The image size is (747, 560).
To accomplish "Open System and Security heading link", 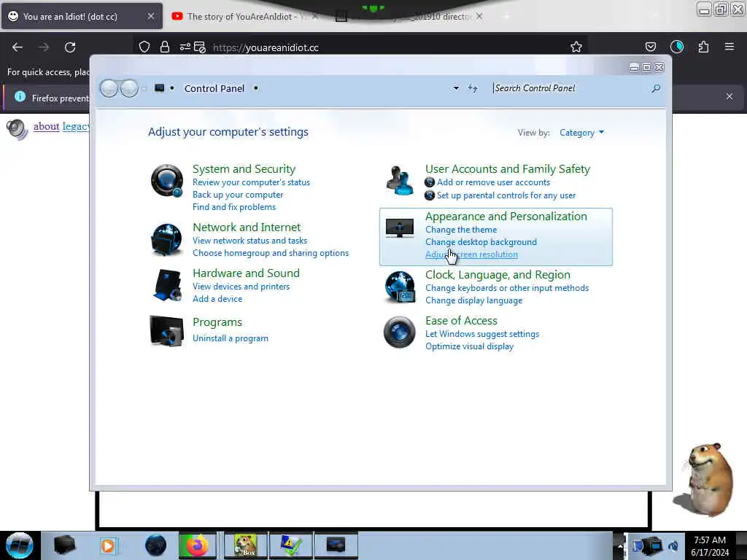I will (244, 169).
